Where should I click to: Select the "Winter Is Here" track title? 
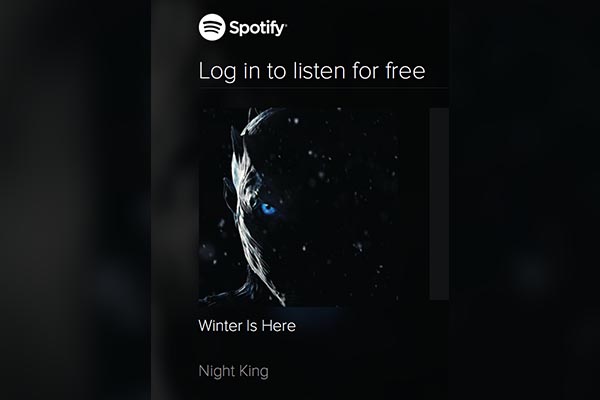coord(247,326)
